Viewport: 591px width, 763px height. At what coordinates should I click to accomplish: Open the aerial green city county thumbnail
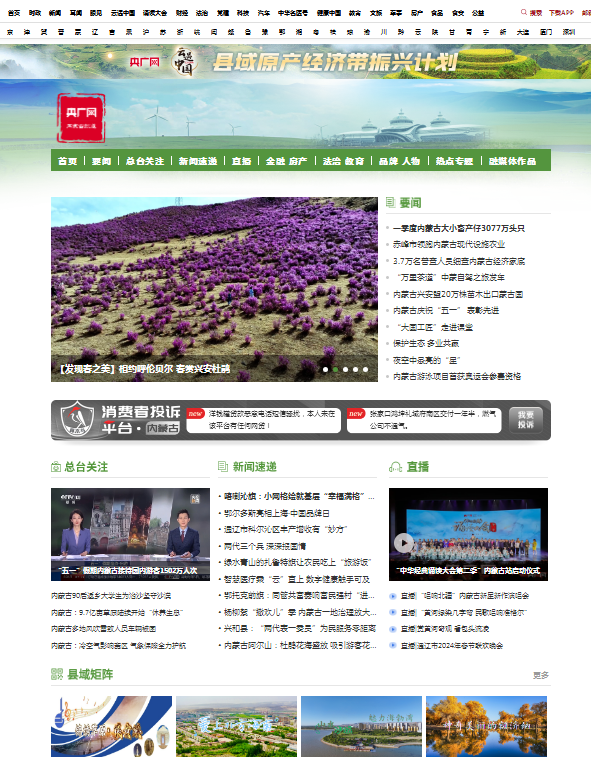236,726
